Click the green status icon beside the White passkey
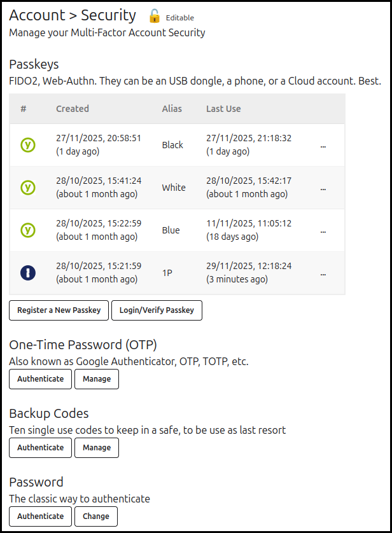This screenshot has width=392, height=533. click(x=28, y=187)
